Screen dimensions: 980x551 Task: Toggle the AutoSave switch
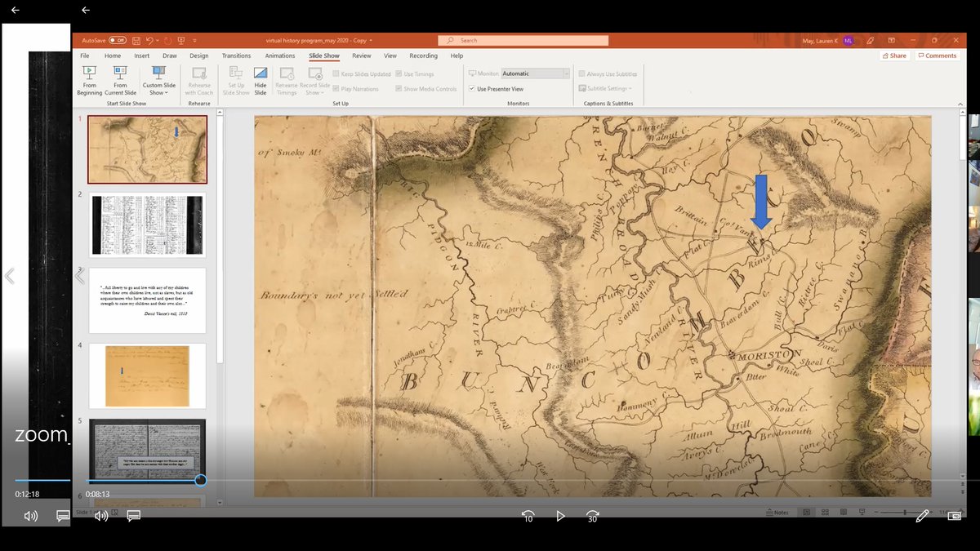click(118, 40)
